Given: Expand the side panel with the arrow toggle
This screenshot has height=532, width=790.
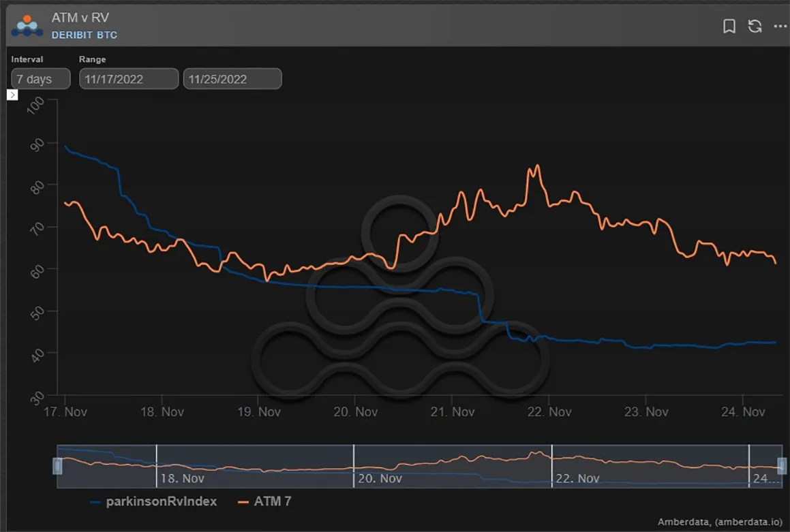Looking at the screenshot, I should (x=12, y=95).
